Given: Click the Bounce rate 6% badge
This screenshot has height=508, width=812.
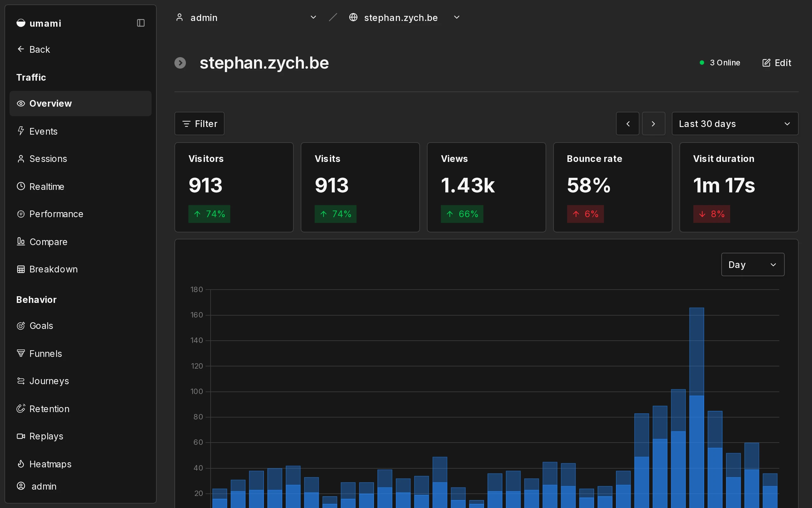Looking at the screenshot, I should coord(586,214).
